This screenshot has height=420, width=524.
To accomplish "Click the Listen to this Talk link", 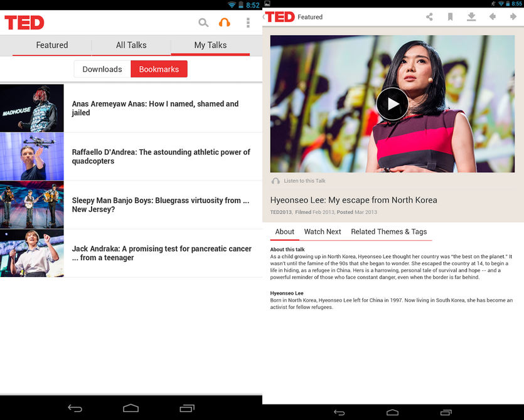I will pyautogui.click(x=304, y=181).
